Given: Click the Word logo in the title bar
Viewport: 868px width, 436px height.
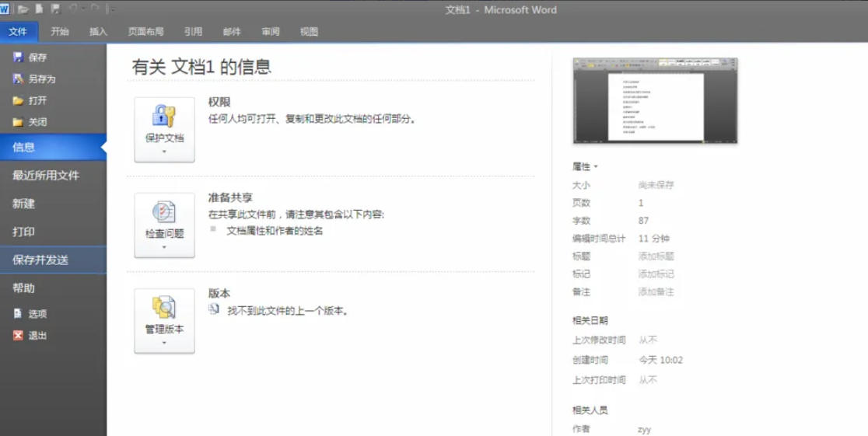Looking at the screenshot, I should (x=4, y=9).
